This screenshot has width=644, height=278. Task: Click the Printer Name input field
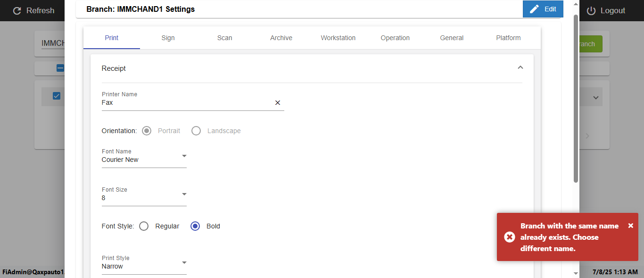(186, 102)
